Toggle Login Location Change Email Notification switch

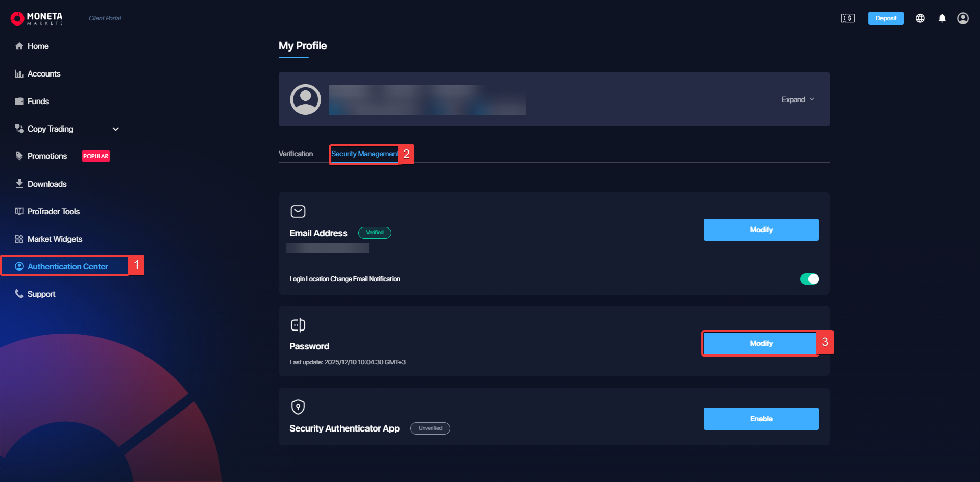[810, 279]
